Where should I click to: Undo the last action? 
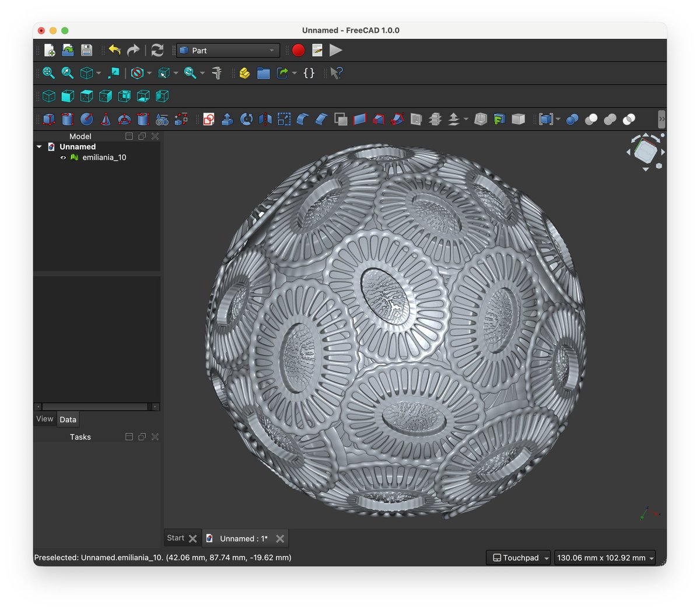pyautogui.click(x=114, y=51)
